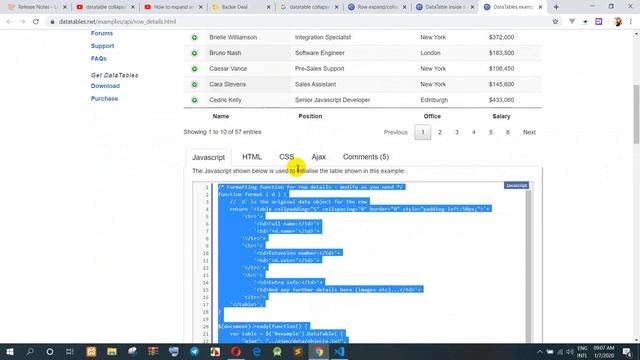Close the Backie Deal browser tab
640x360 pixels.
click(268, 7)
